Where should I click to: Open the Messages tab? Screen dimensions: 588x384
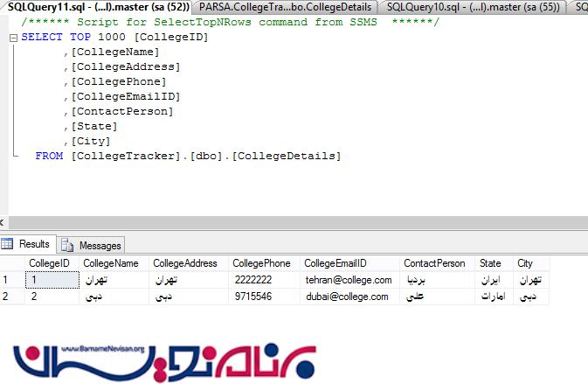pos(91,246)
